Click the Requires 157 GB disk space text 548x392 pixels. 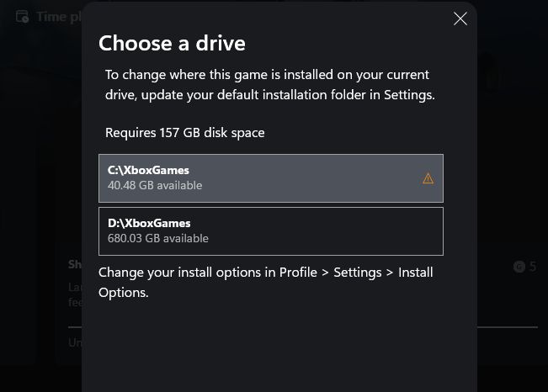pos(185,133)
